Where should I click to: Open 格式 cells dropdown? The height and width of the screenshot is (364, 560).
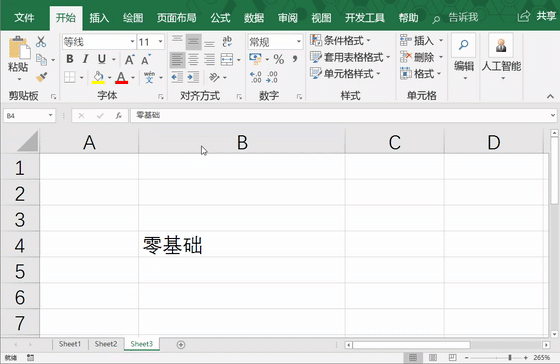tap(421, 74)
